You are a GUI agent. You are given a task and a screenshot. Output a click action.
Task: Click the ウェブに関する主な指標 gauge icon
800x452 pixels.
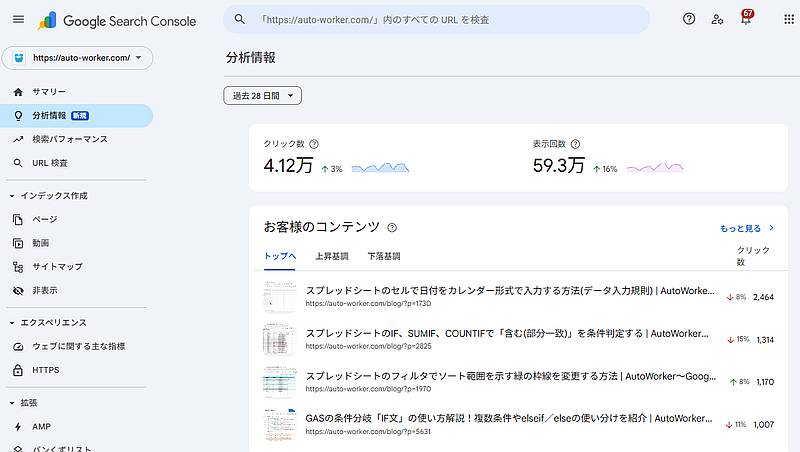pyautogui.click(x=18, y=346)
